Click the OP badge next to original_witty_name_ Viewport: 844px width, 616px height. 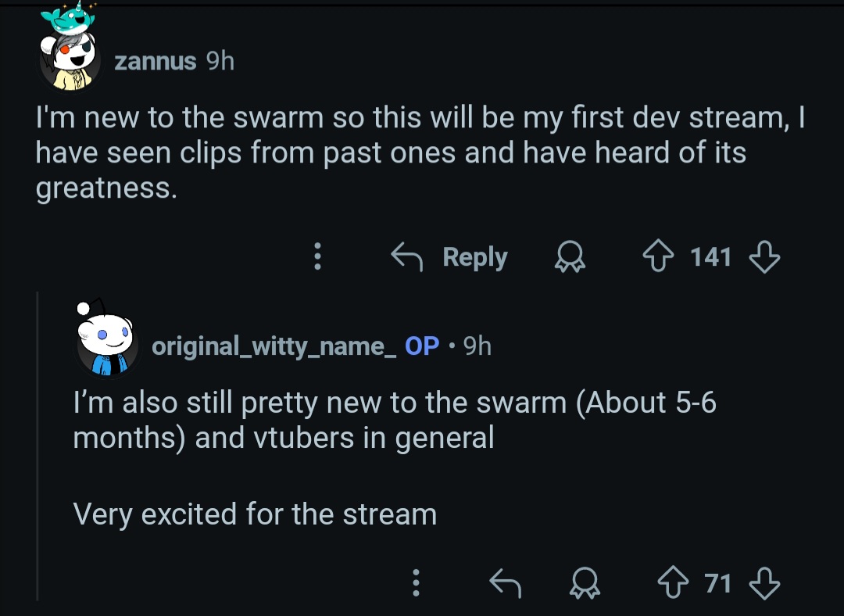tap(421, 346)
